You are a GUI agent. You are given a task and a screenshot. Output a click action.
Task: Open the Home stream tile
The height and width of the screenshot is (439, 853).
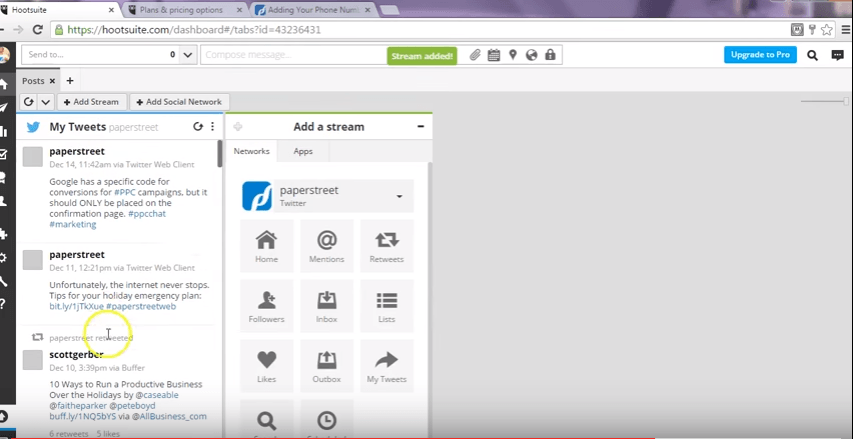267,246
